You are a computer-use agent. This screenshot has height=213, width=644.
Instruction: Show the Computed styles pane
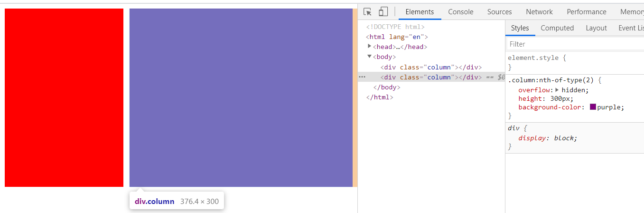(557, 28)
